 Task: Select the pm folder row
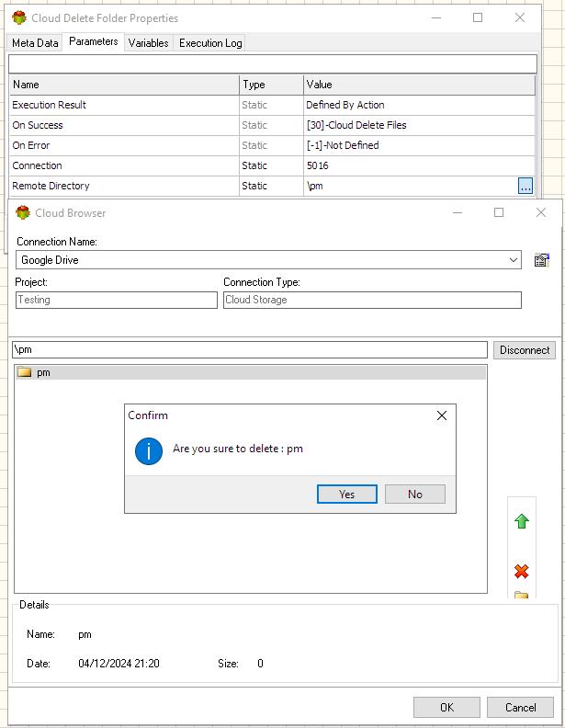(251, 372)
